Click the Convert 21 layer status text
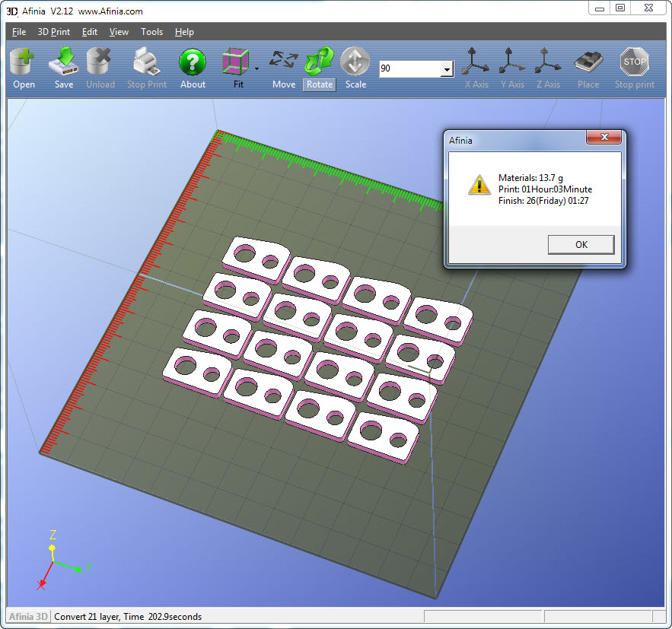The image size is (672, 629). pyautogui.click(x=128, y=617)
